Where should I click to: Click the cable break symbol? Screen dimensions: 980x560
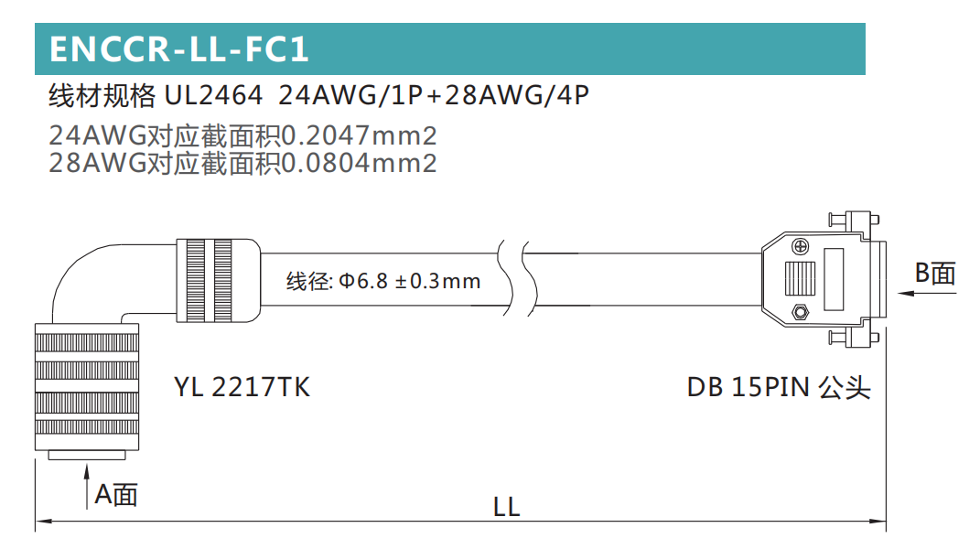[x=518, y=279]
